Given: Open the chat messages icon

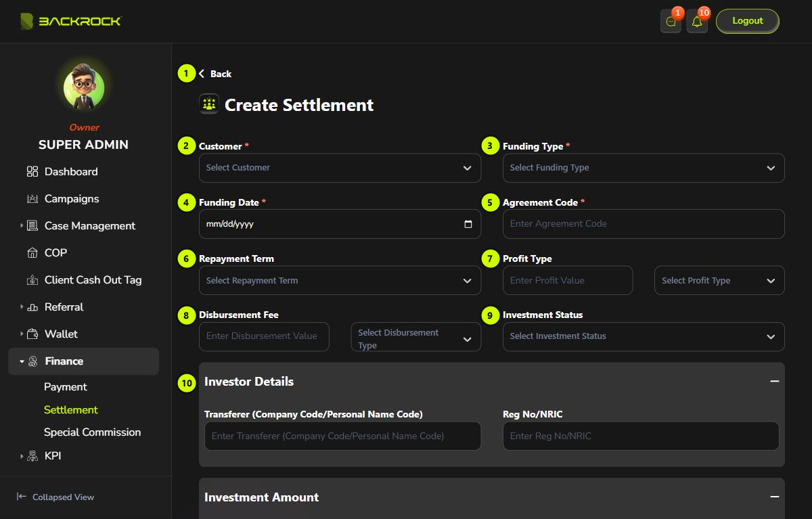Looking at the screenshot, I should click(671, 22).
